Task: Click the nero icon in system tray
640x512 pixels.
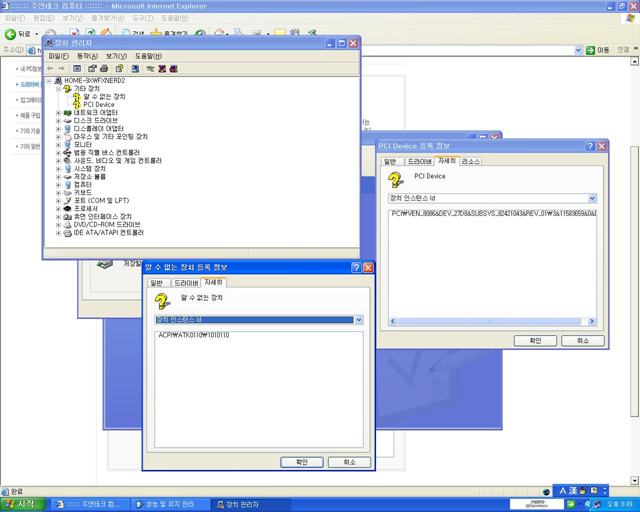Action: coord(536,504)
